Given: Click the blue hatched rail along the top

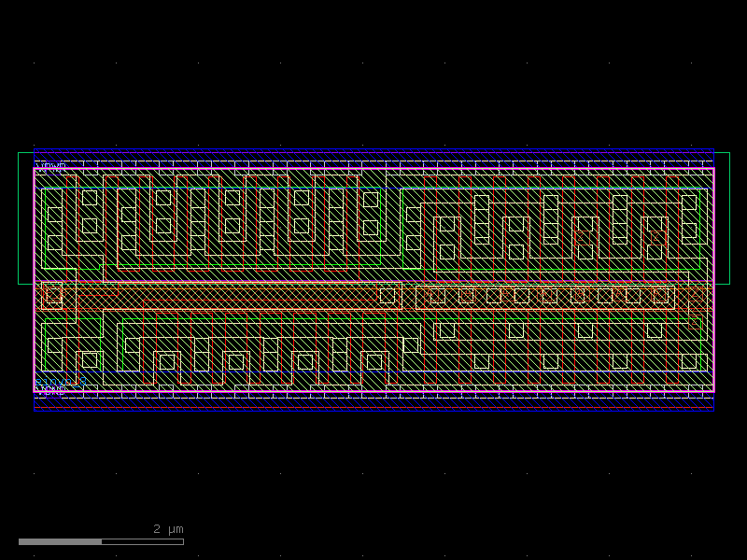Looking at the screenshot, I should (x=373, y=159).
